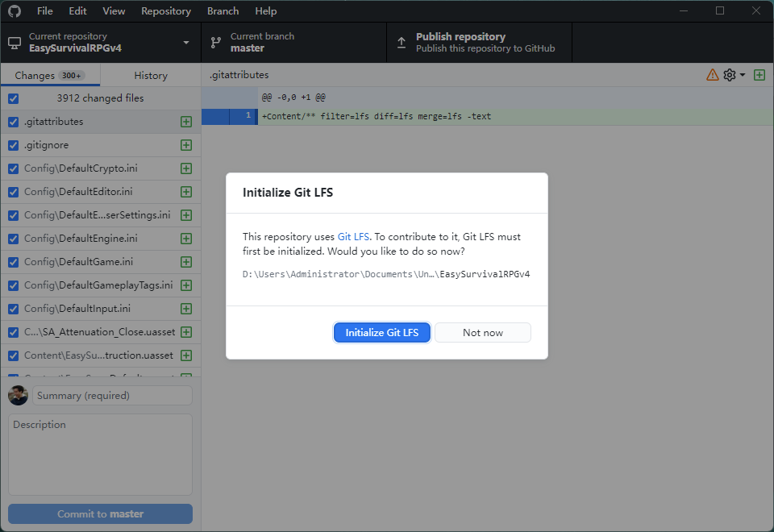The image size is (774, 532).
Task: Click the upload arrow icon for Publish
Action: tap(402, 43)
